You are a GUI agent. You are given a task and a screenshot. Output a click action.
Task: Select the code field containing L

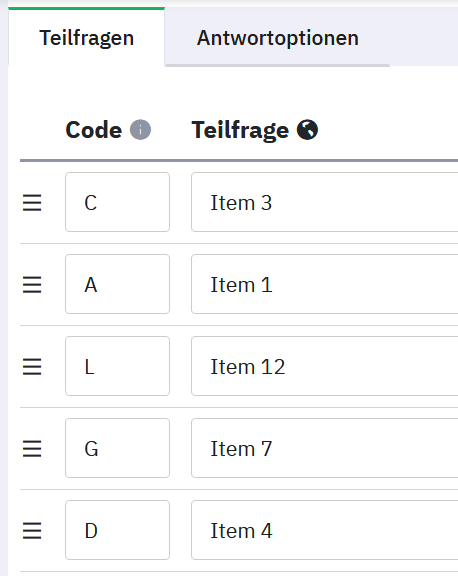118,366
